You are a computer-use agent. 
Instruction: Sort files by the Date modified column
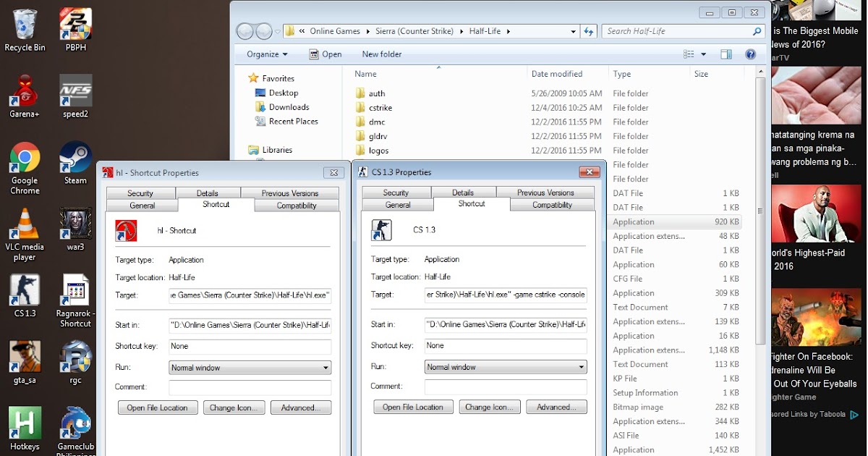coord(568,74)
